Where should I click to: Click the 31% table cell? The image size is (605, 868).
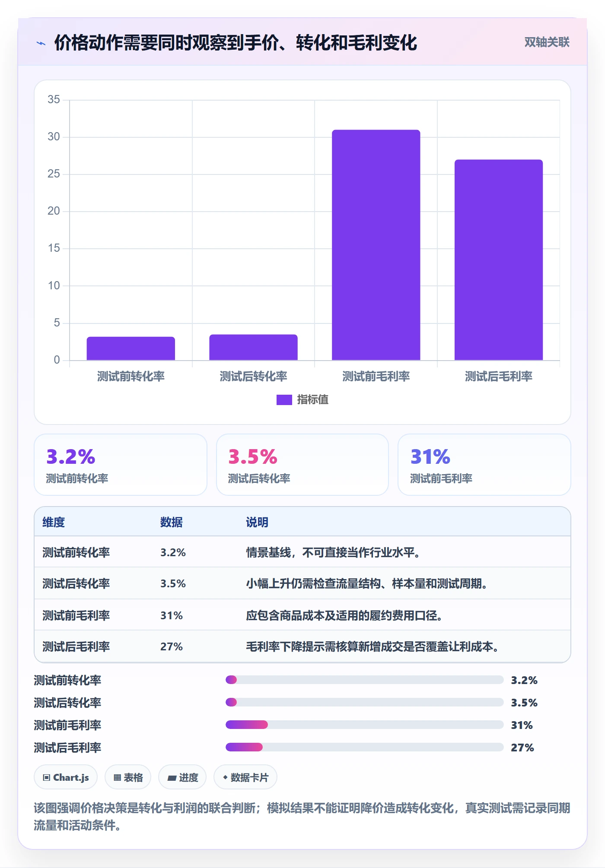point(172,615)
